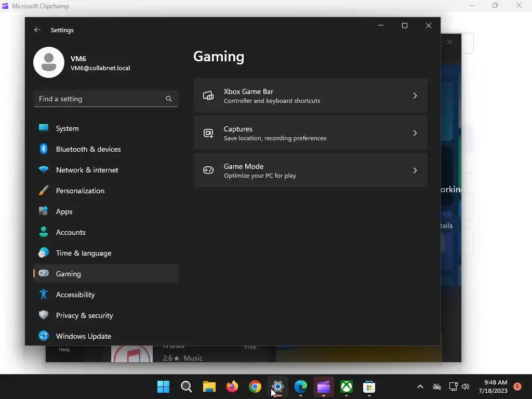Screen dimensions: 532x399
Task: Click the volume speaker icon in tray
Action: point(465,387)
